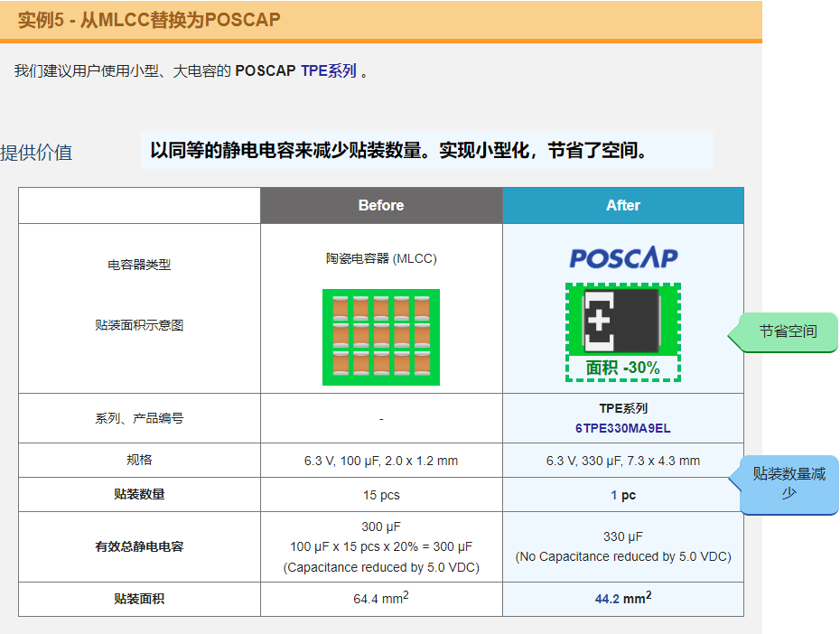The height and width of the screenshot is (634, 840).
Task: Click the 贴装面积 row label
Action: coord(139,599)
